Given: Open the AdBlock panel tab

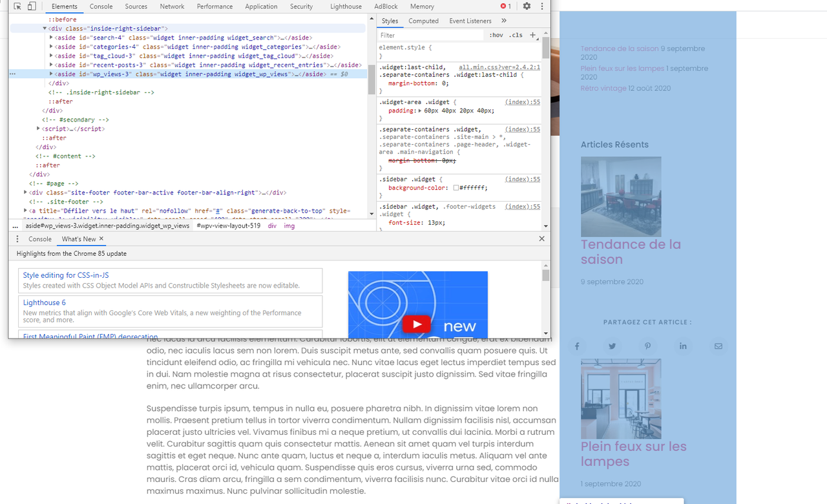Looking at the screenshot, I should pos(386,6).
